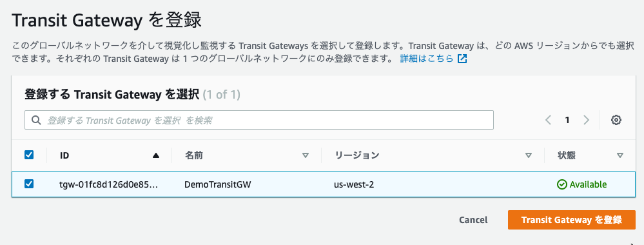Select page number 1 in pagination
The image size is (644, 245).
click(x=567, y=120)
